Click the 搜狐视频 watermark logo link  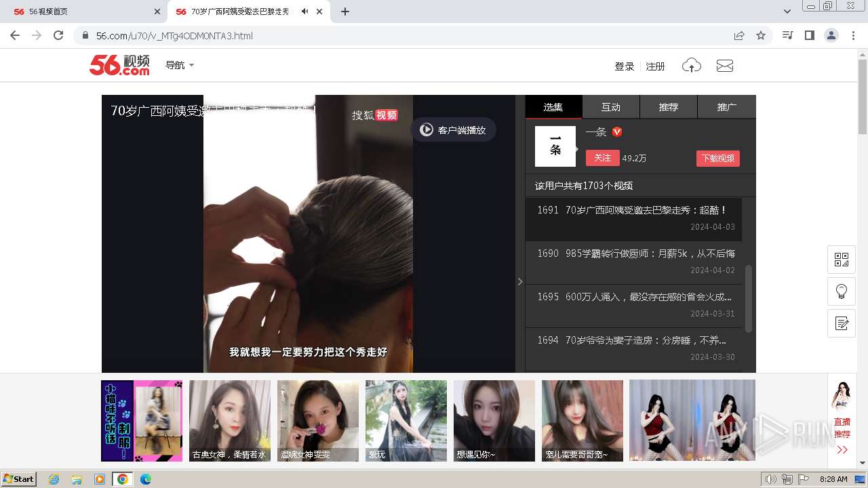pos(374,115)
